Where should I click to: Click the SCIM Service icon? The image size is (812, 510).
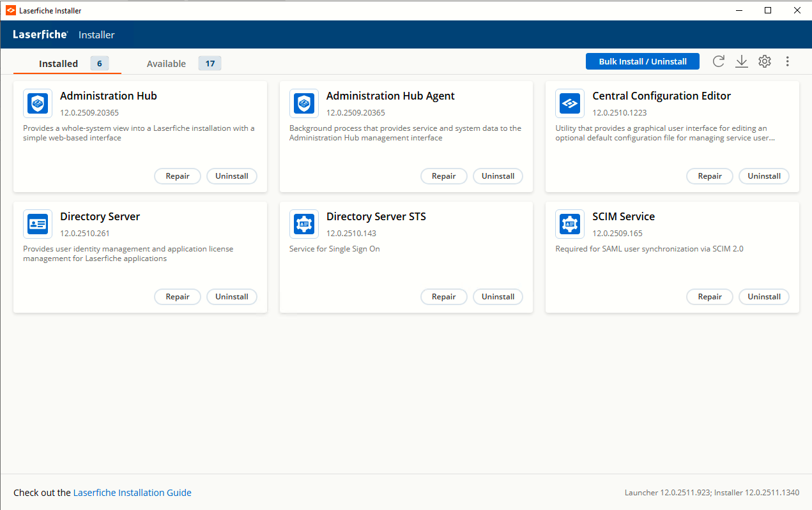click(x=569, y=224)
